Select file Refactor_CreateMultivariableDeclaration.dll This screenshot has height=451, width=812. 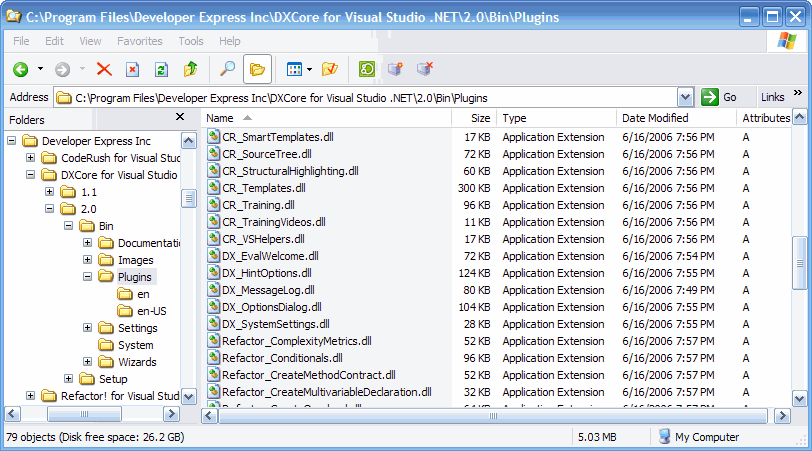327,392
